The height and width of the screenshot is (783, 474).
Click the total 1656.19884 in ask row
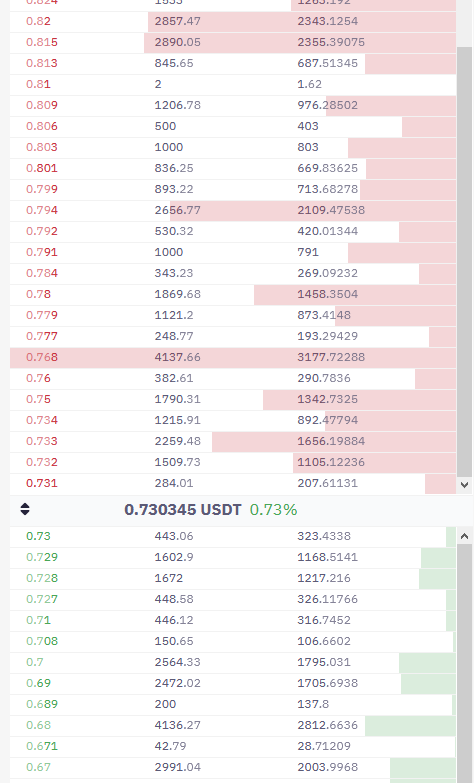[331, 441]
